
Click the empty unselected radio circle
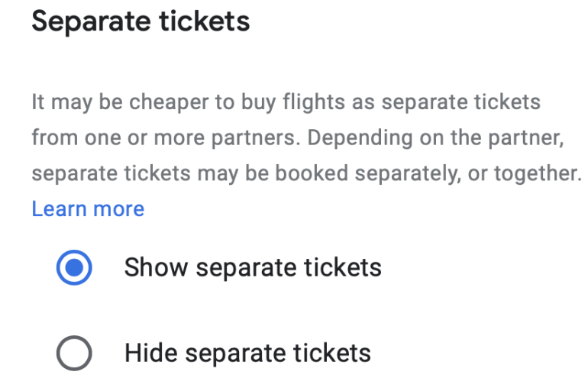click(74, 354)
